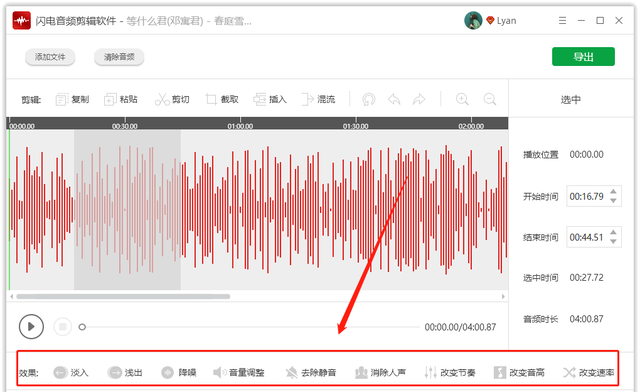Play the audio
640x392 pixels.
tap(31, 327)
